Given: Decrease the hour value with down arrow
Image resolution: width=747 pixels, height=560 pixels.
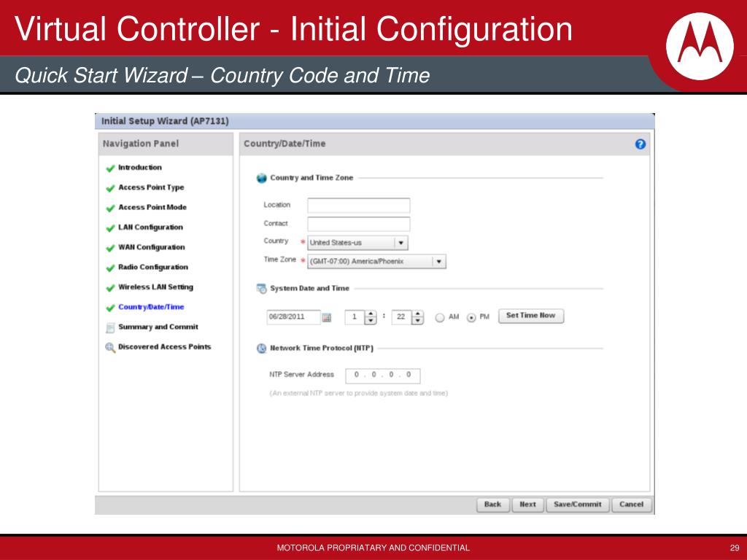Looking at the screenshot, I should point(371,321).
